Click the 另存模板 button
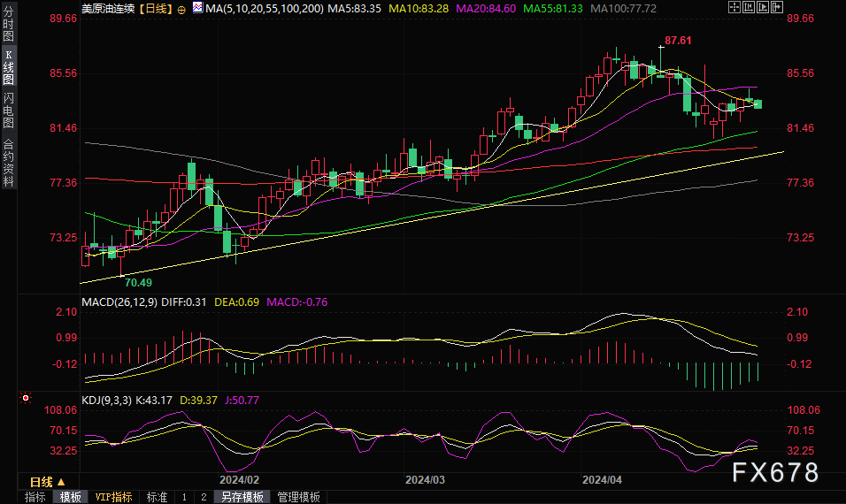Screen dimensions: 846x504 pos(242,497)
